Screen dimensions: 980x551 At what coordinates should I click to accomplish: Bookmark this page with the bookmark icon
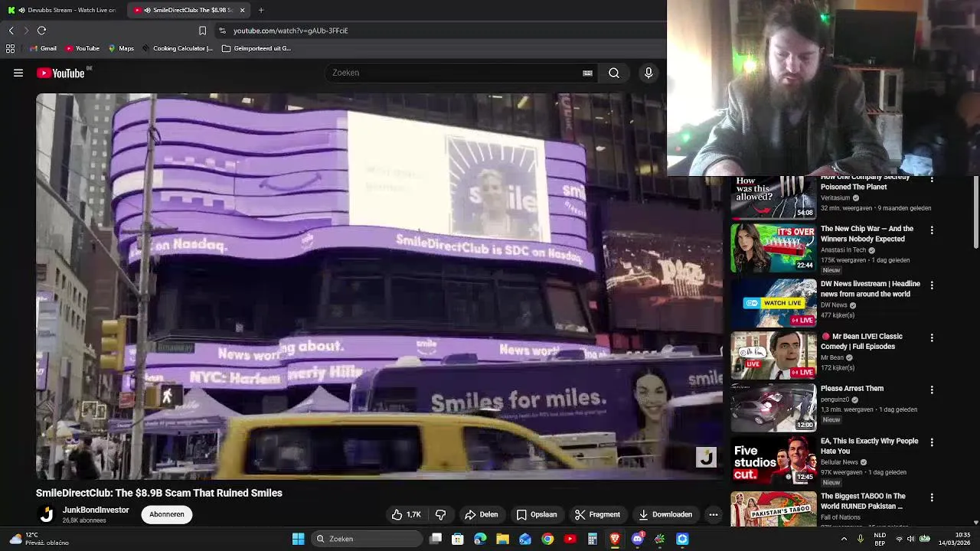point(202,31)
